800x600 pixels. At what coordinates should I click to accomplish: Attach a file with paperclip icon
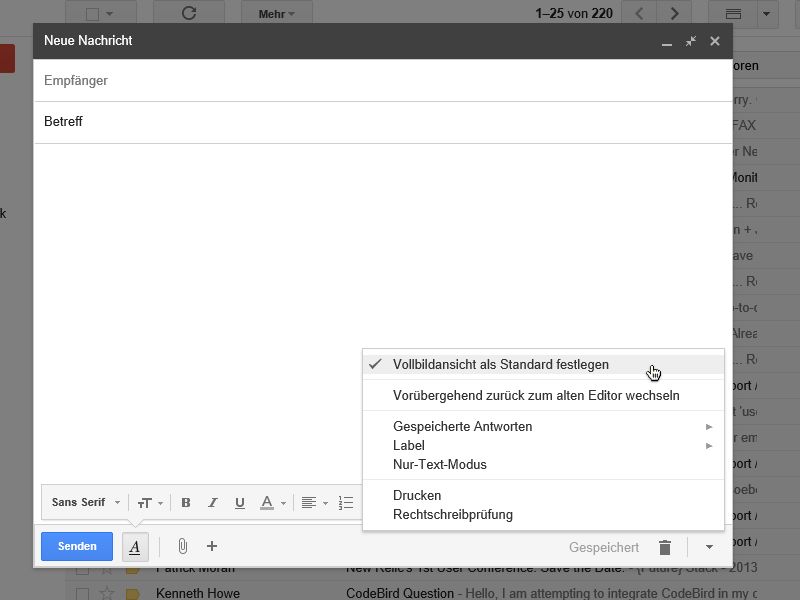[183, 546]
